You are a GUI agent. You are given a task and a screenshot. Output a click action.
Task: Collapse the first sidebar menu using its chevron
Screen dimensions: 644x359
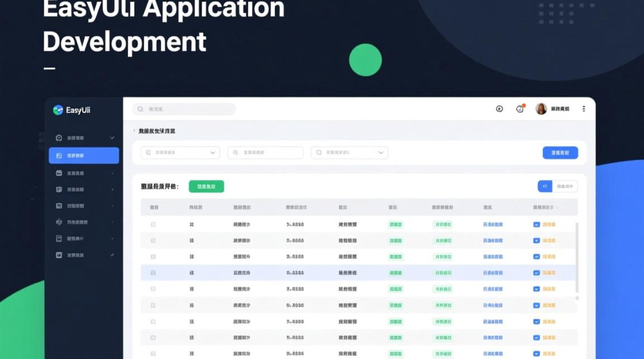(x=112, y=138)
